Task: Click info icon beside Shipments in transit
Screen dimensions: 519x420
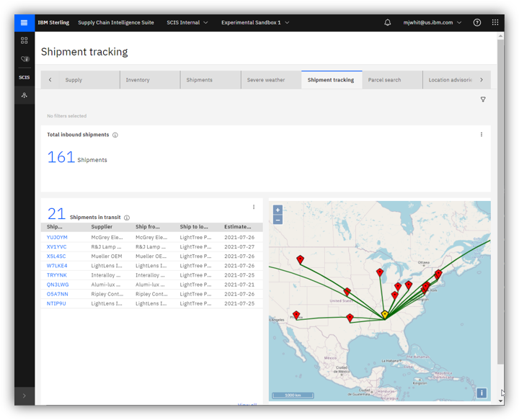Action: coord(127,218)
